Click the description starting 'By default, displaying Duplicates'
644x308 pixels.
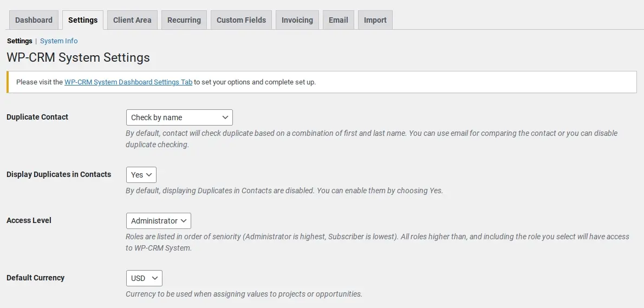click(284, 191)
